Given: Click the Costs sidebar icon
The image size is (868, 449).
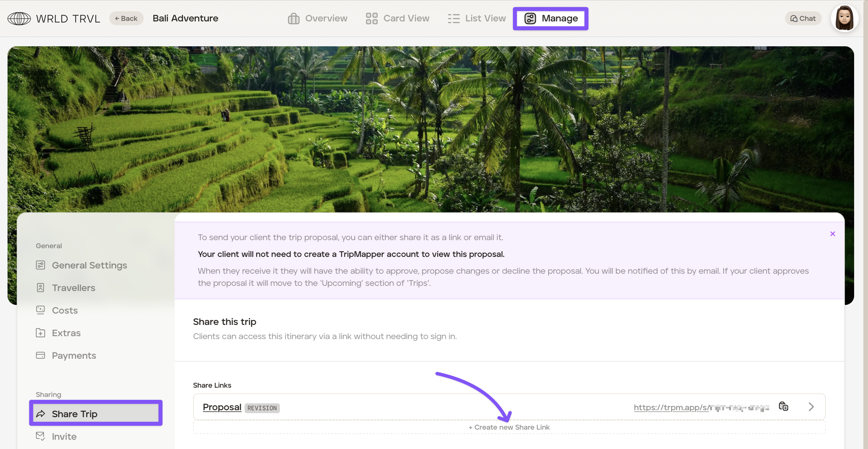Looking at the screenshot, I should [40, 310].
